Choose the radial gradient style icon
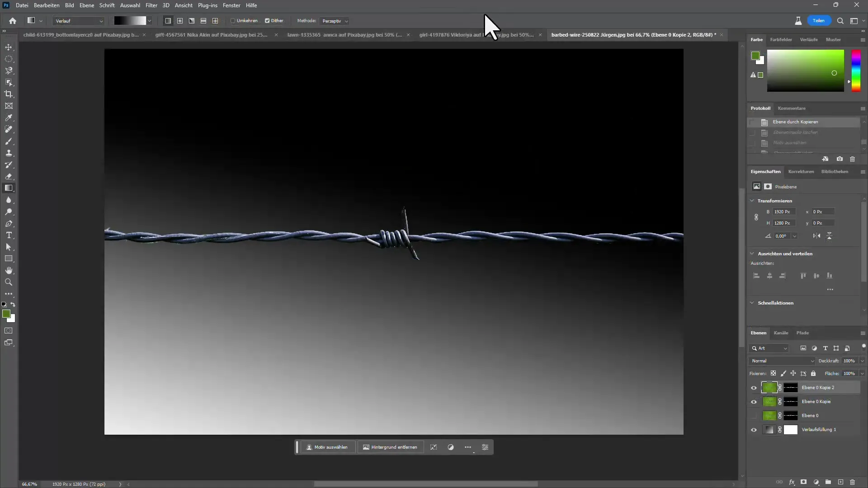 click(x=180, y=21)
